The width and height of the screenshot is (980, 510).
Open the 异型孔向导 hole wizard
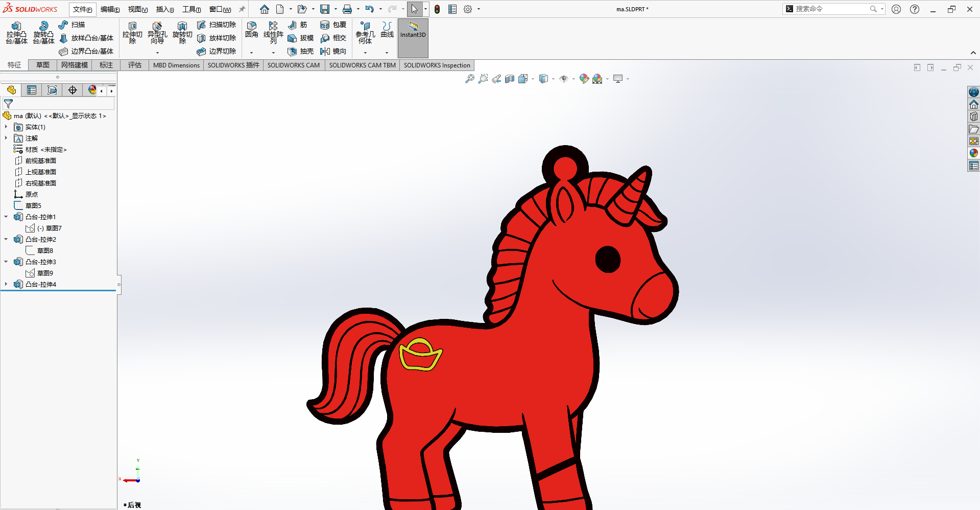(157, 33)
